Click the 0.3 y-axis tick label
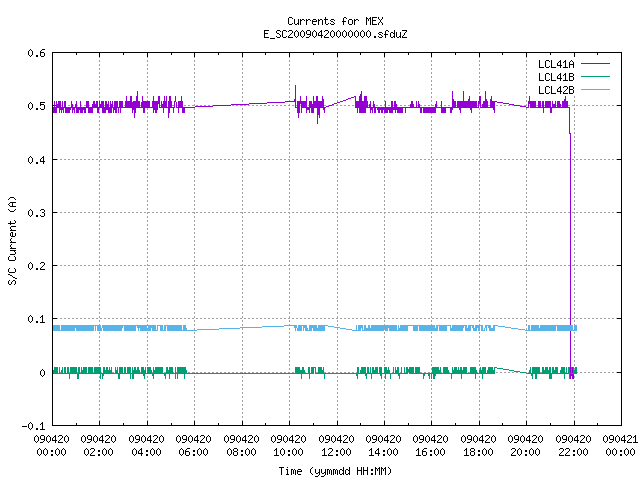This screenshot has height=480, width=640. pyautogui.click(x=36, y=213)
